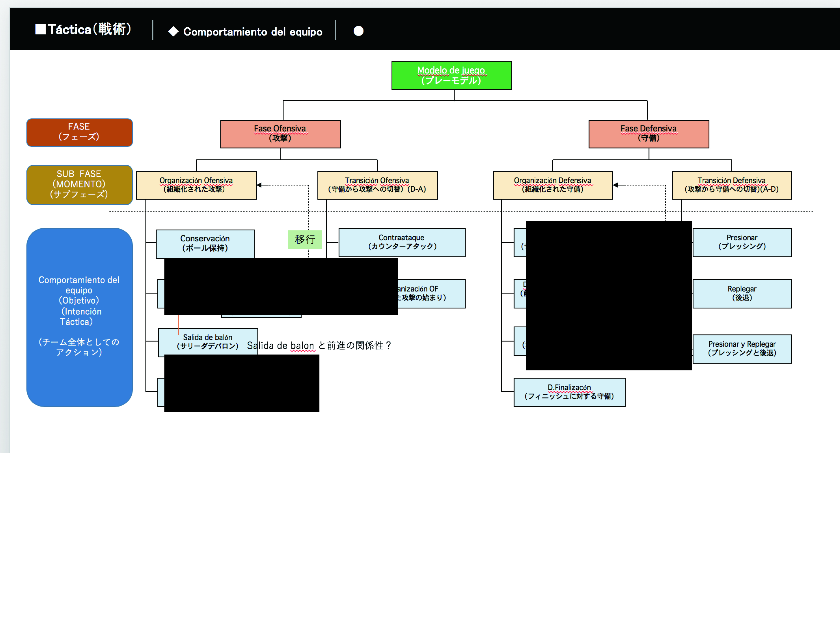Select the Transición Defensiva (A-D) box

[x=732, y=185]
